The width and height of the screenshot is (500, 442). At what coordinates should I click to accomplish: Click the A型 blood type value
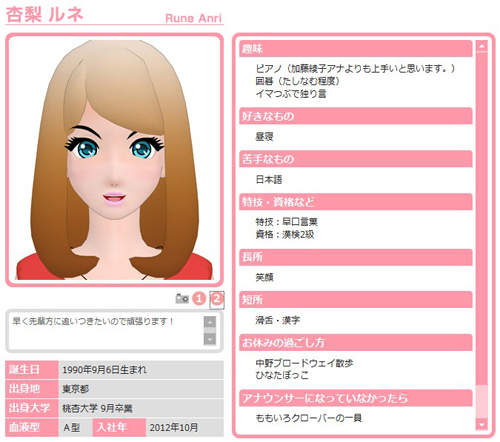click(x=72, y=428)
